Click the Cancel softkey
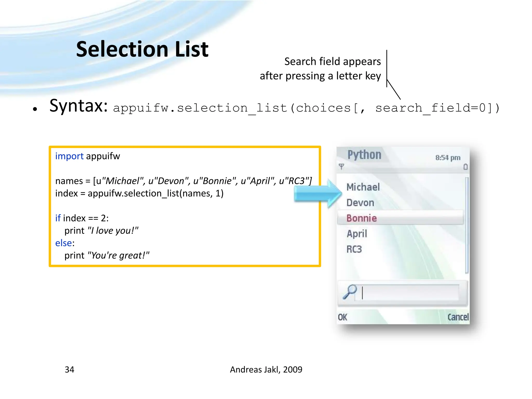This screenshot has width=532, height=399. (458, 317)
